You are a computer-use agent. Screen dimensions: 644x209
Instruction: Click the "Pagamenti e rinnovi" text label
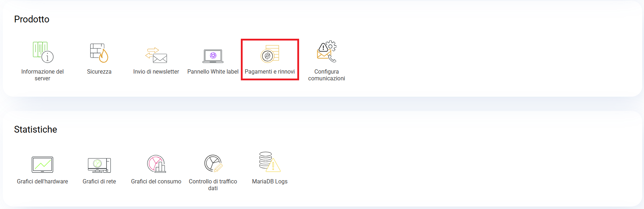pyautogui.click(x=270, y=72)
